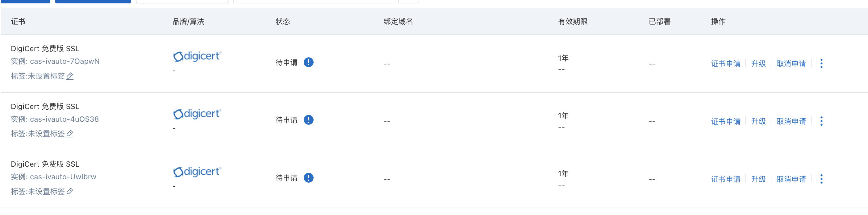This screenshot has width=868, height=215.
Task: Click 升级 for cas-ivauto-UwIbrw
Action: point(758,179)
